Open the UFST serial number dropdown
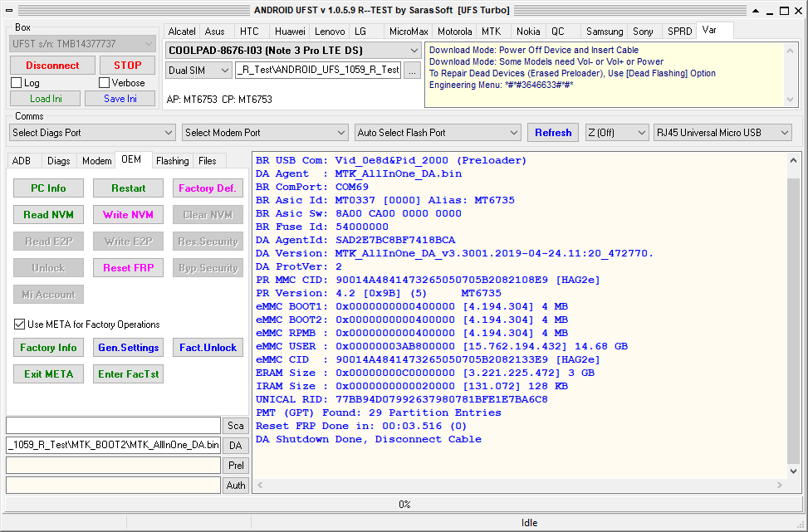Image resolution: width=808 pixels, height=532 pixels. [82, 44]
